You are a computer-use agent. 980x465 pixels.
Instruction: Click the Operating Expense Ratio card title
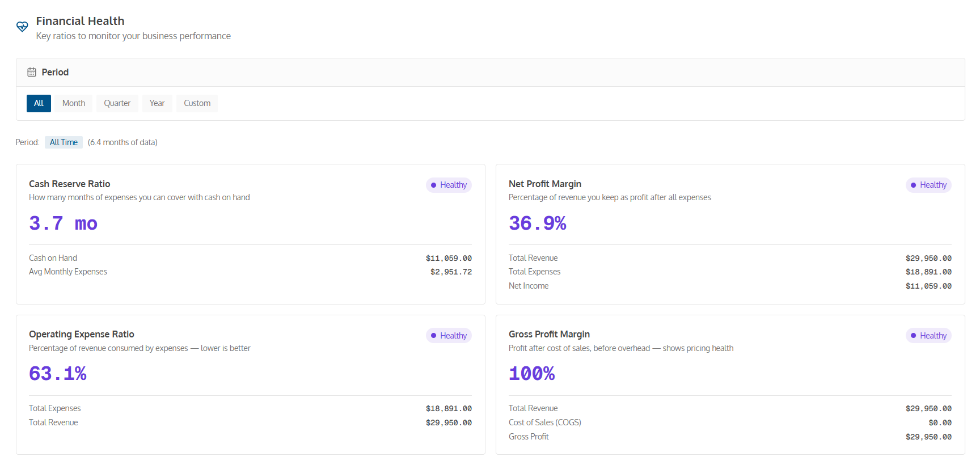[82, 334]
